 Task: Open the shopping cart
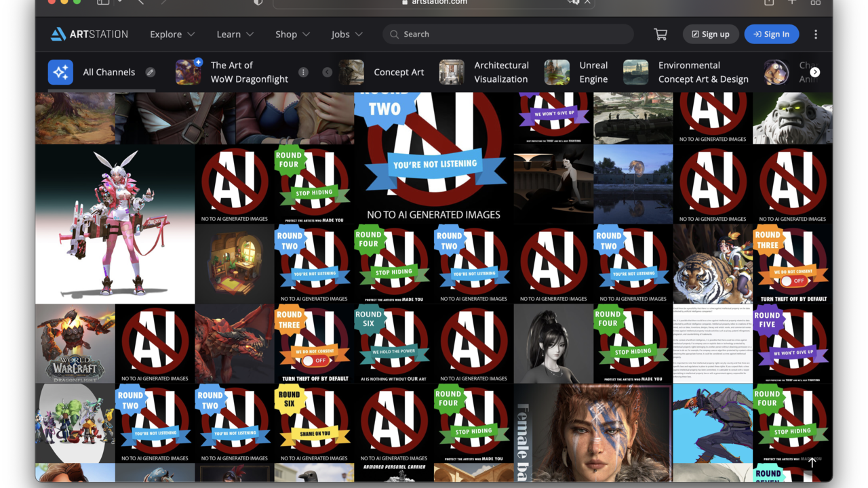point(660,35)
